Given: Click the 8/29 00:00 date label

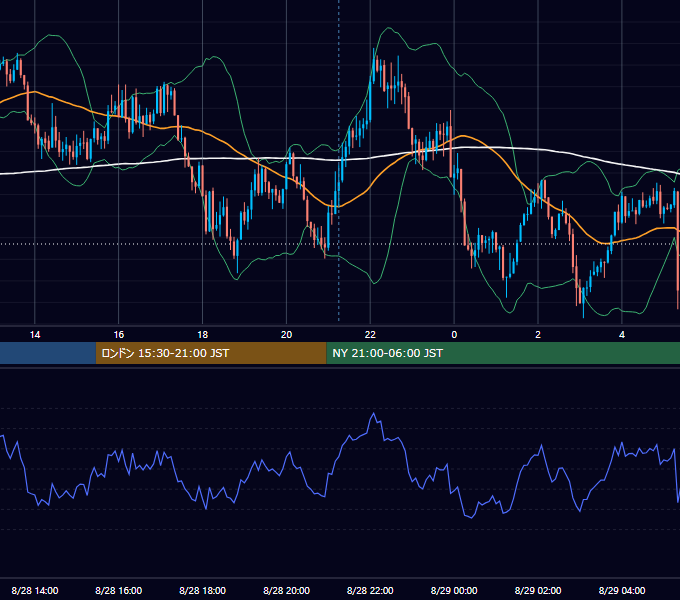Looking at the screenshot, I should coord(454,590).
